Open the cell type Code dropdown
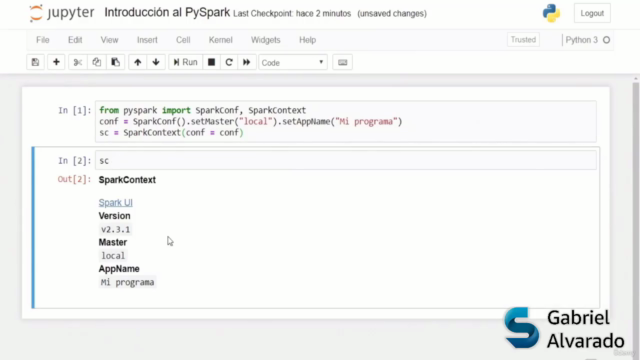The height and width of the screenshot is (360, 640). click(293, 62)
